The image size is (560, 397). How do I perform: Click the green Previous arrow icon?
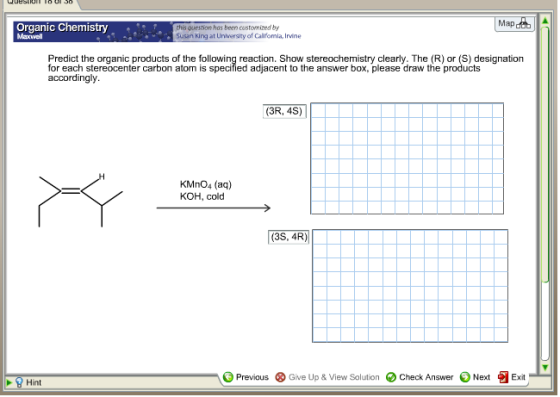pos(228,377)
